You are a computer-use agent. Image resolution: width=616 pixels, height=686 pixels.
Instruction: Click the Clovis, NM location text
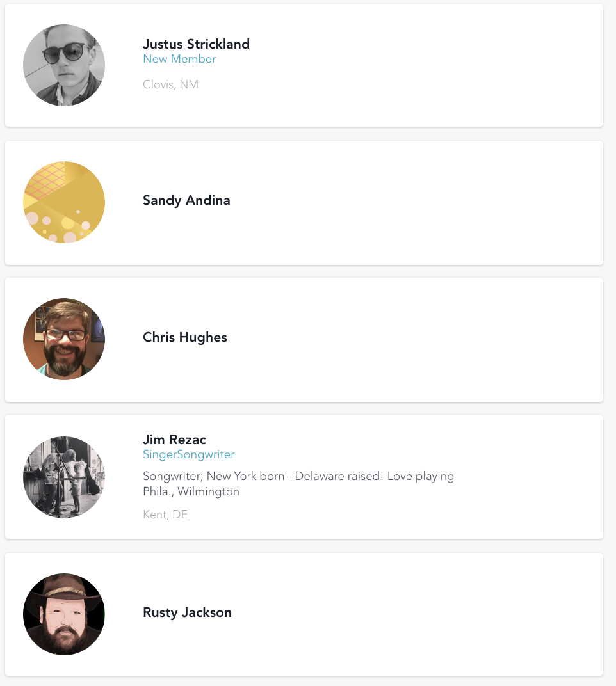[x=170, y=84]
